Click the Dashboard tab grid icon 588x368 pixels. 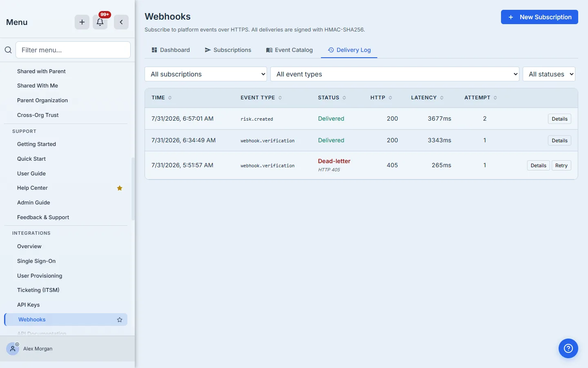tap(154, 50)
